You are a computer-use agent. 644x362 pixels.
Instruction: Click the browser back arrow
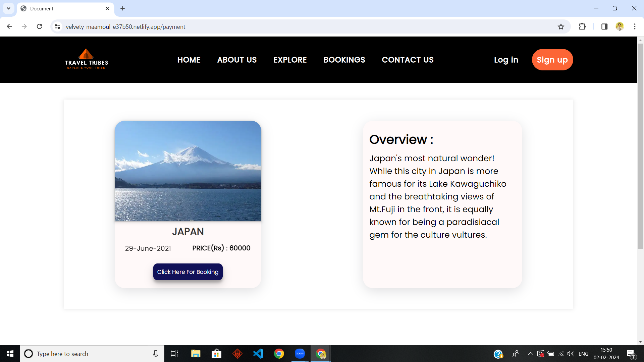pos(9,26)
